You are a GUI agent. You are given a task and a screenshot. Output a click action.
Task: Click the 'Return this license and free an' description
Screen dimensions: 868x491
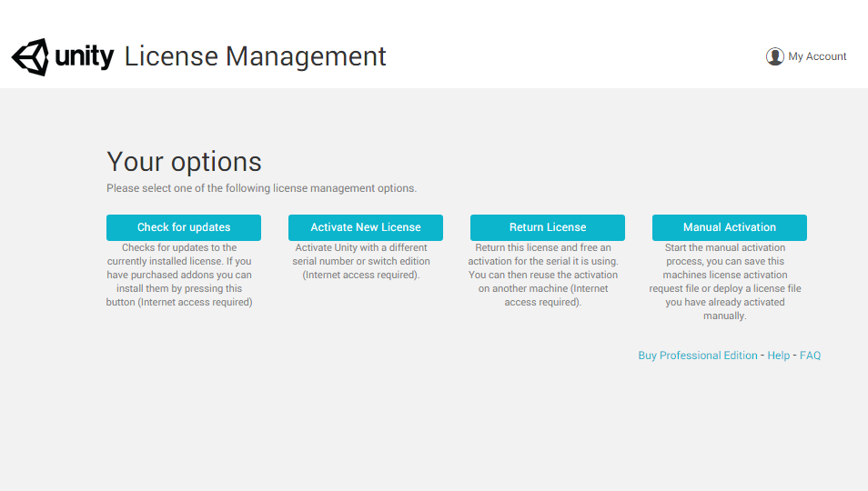point(543,275)
